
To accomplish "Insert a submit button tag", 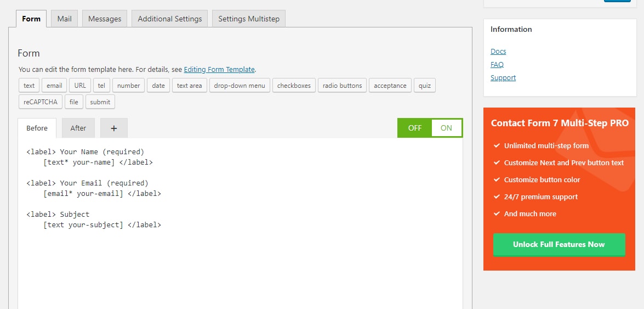I will (x=100, y=102).
